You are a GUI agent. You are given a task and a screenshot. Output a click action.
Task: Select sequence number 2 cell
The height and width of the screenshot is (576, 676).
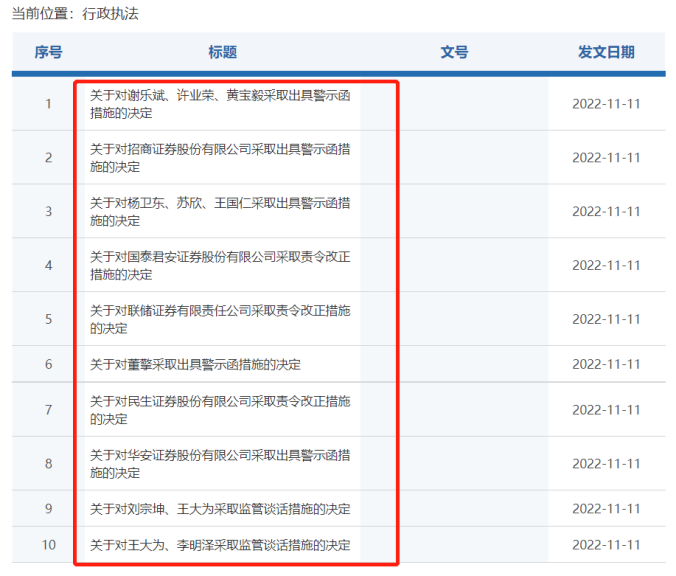click(48, 158)
